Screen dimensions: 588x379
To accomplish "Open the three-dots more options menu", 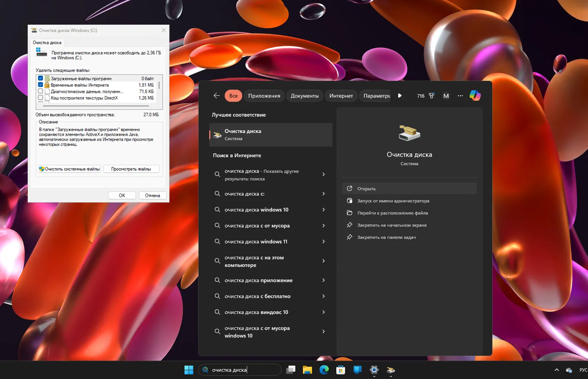I will tap(460, 96).
